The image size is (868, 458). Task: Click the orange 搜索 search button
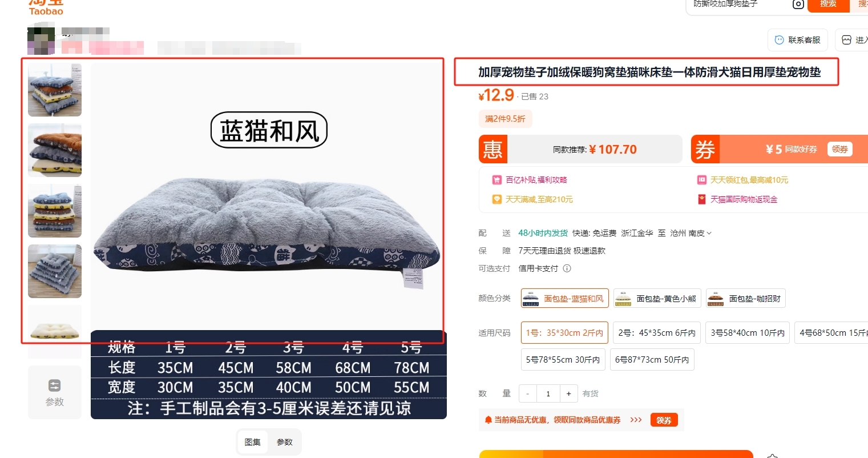pos(828,5)
